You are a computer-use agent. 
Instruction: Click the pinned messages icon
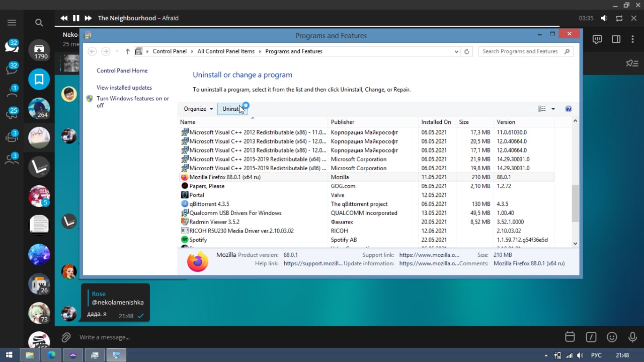click(631, 63)
